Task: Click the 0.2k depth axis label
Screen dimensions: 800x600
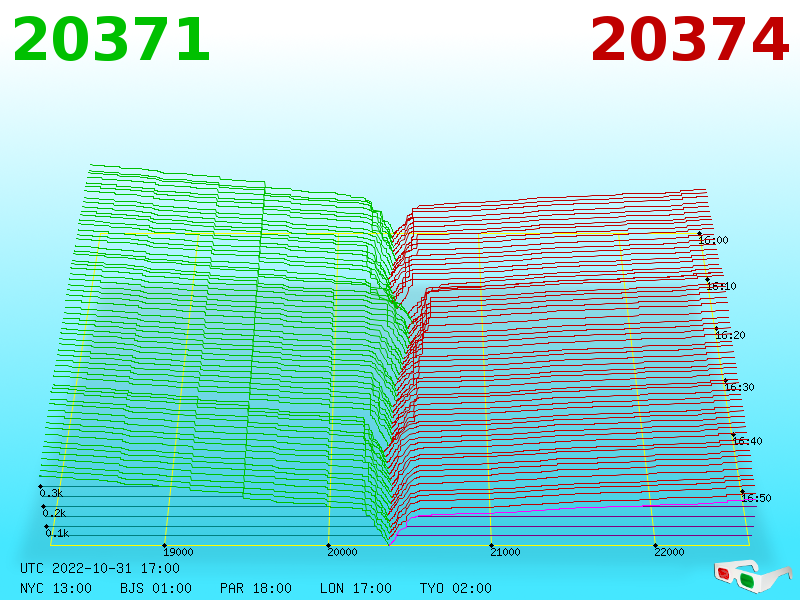Action: pyautogui.click(x=54, y=513)
